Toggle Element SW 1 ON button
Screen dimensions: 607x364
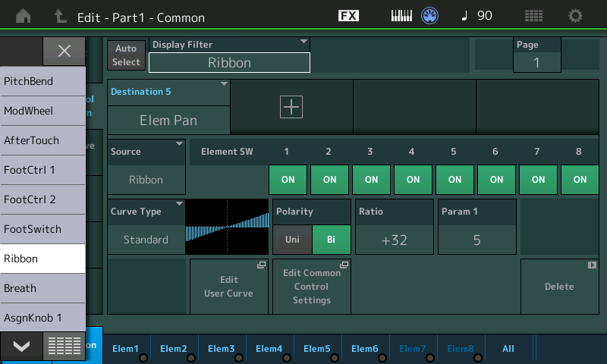tap(288, 180)
